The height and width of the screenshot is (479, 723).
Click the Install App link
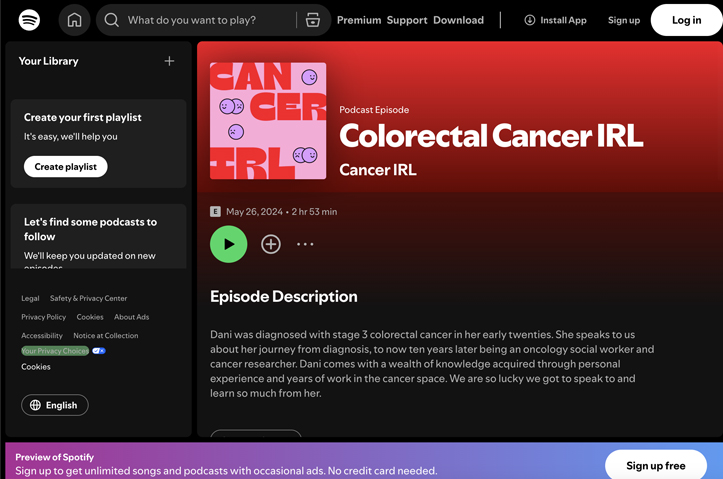tap(555, 20)
